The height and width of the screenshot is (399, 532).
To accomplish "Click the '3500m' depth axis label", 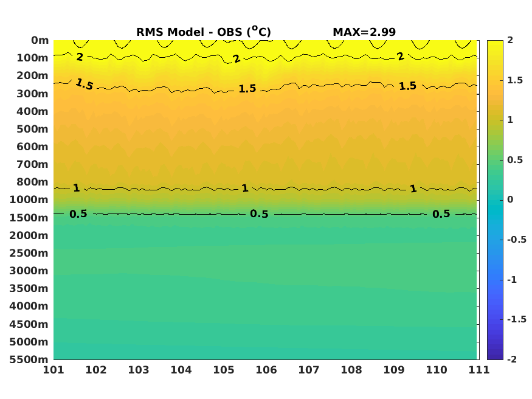I will [x=29, y=288].
